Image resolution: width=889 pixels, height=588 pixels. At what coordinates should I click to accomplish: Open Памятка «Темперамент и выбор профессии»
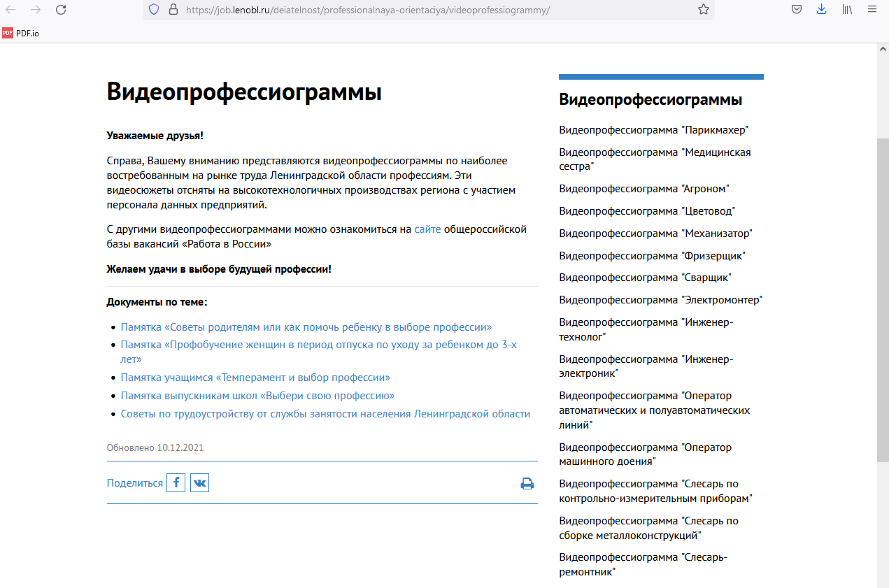click(255, 378)
